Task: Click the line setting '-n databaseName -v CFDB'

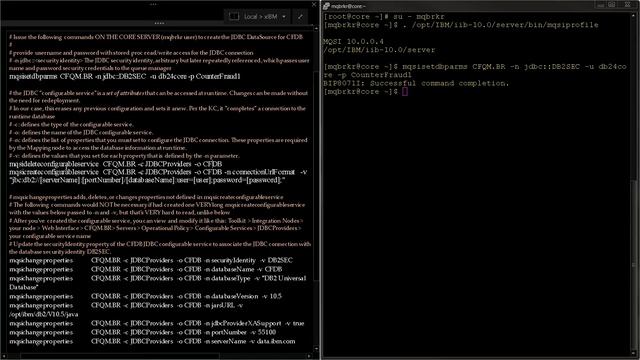Action: [x=146, y=269]
